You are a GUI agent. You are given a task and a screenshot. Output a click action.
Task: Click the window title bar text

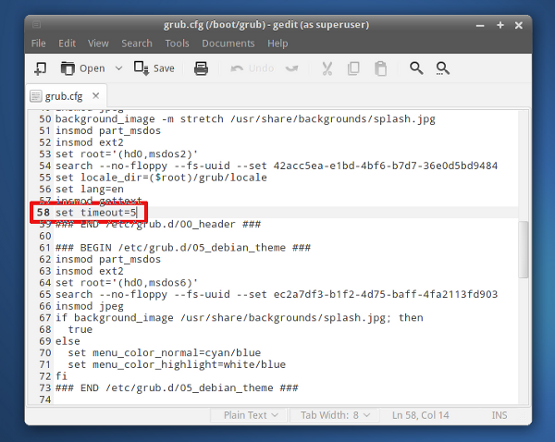(x=266, y=25)
